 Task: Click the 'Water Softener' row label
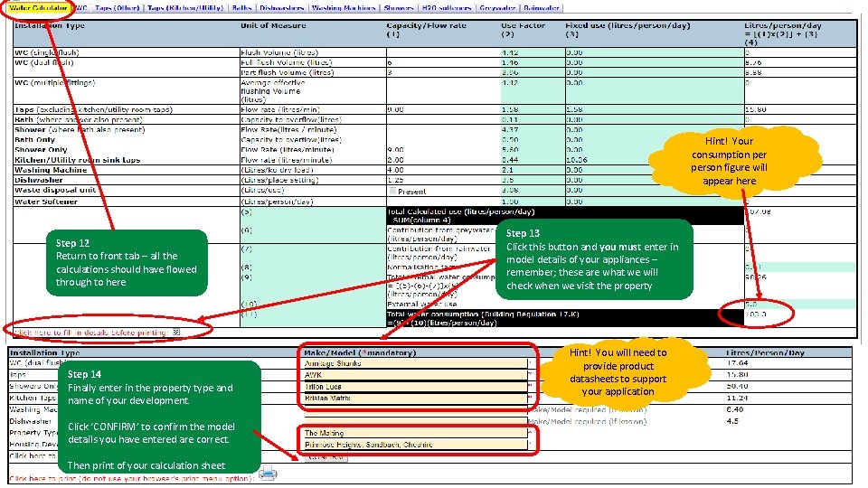click(x=46, y=202)
